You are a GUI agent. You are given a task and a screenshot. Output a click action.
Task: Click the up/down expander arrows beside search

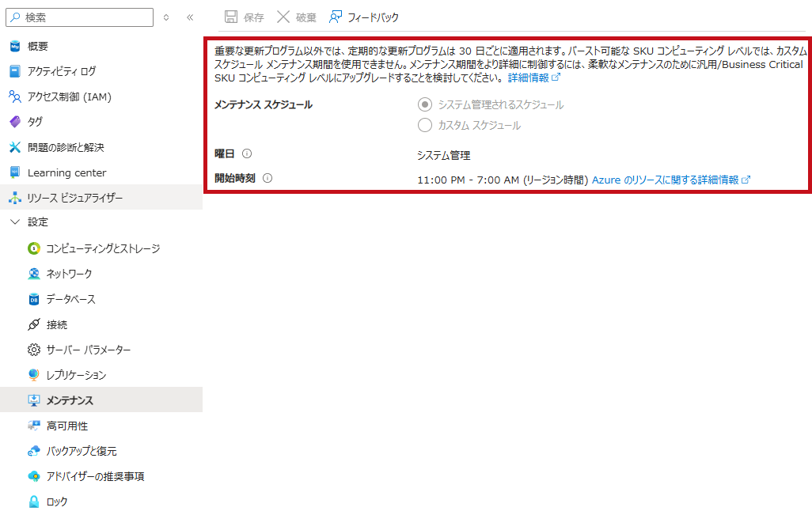166,17
